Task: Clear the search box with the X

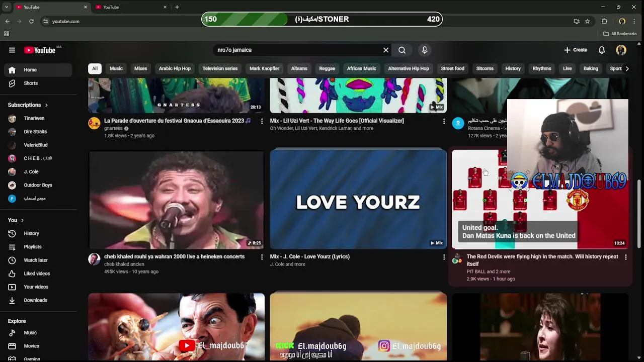Action: [x=386, y=50]
